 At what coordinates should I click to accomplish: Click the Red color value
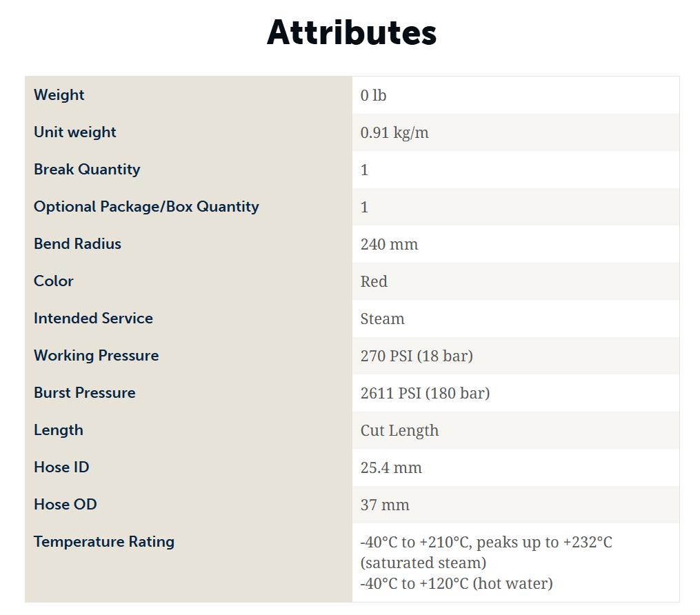(374, 281)
